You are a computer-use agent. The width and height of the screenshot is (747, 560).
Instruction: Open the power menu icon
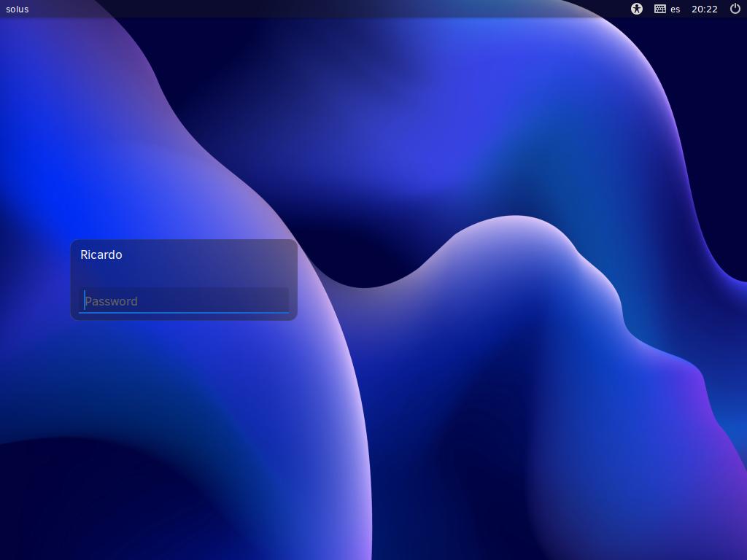[x=735, y=9]
